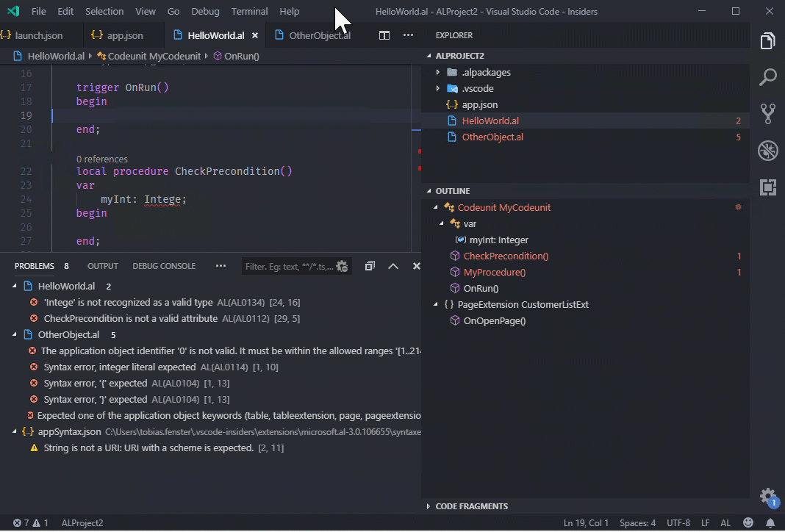Viewport: 785px width, 532px height.
Task: Click the warning icon beside the URI problem
Action: 34,448
